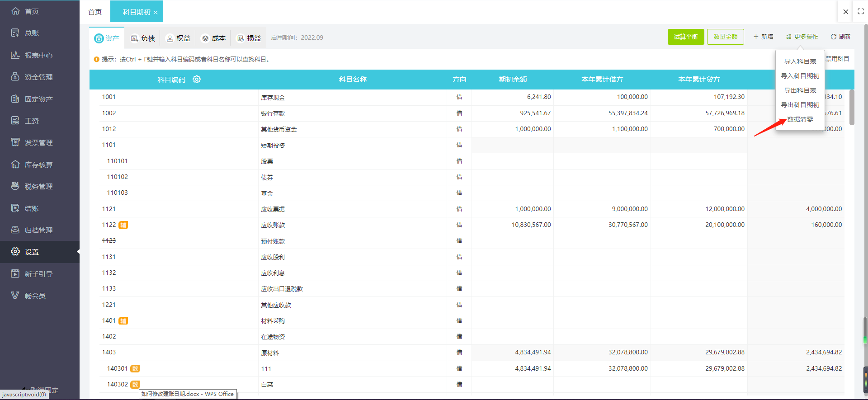Open 资金管理 in the sidebar
868x400 pixels.
(x=38, y=77)
